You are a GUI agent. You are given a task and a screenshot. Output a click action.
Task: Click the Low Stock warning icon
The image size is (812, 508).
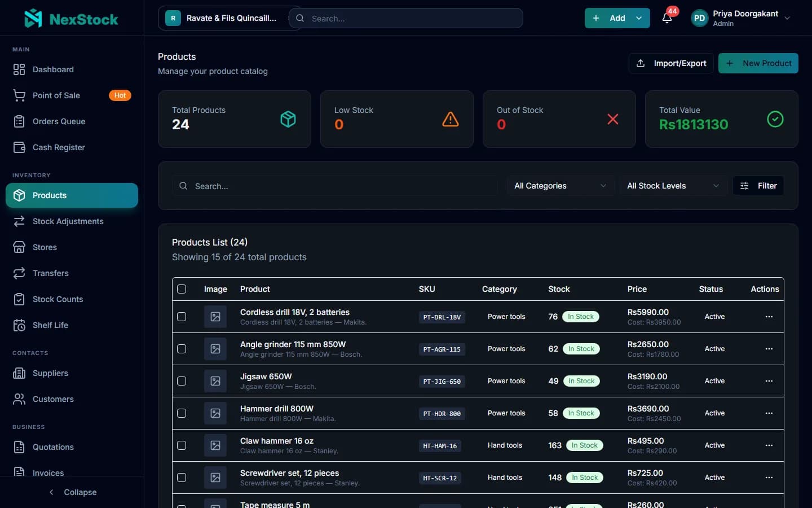click(451, 119)
